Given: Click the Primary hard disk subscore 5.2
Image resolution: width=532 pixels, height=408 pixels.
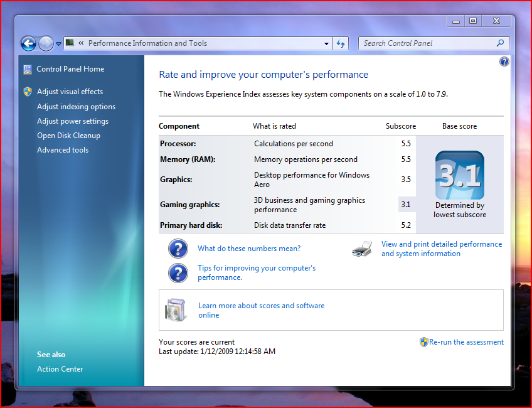Looking at the screenshot, I should coord(406,225).
